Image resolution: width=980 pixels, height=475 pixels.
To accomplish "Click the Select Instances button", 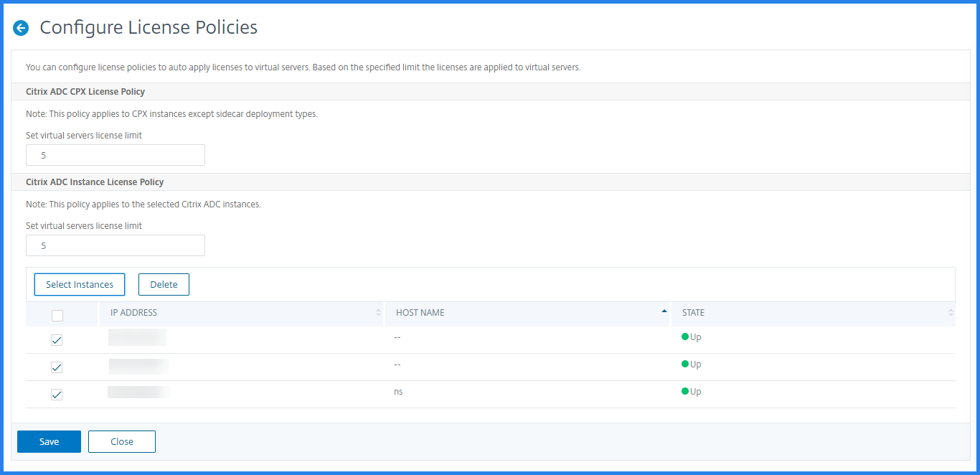I will tap(80, 284).
